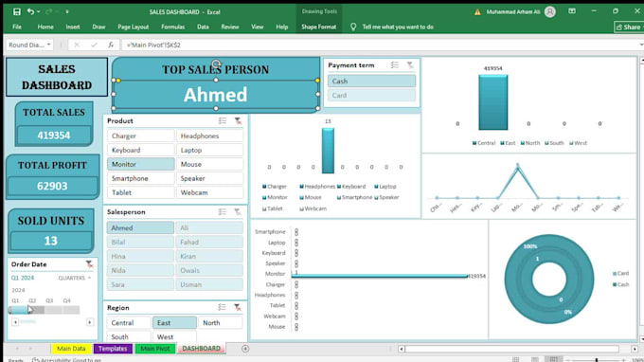644x362 pixels.
Task: Click the add new sheet plus icon
Action: (x=245, y=349)
